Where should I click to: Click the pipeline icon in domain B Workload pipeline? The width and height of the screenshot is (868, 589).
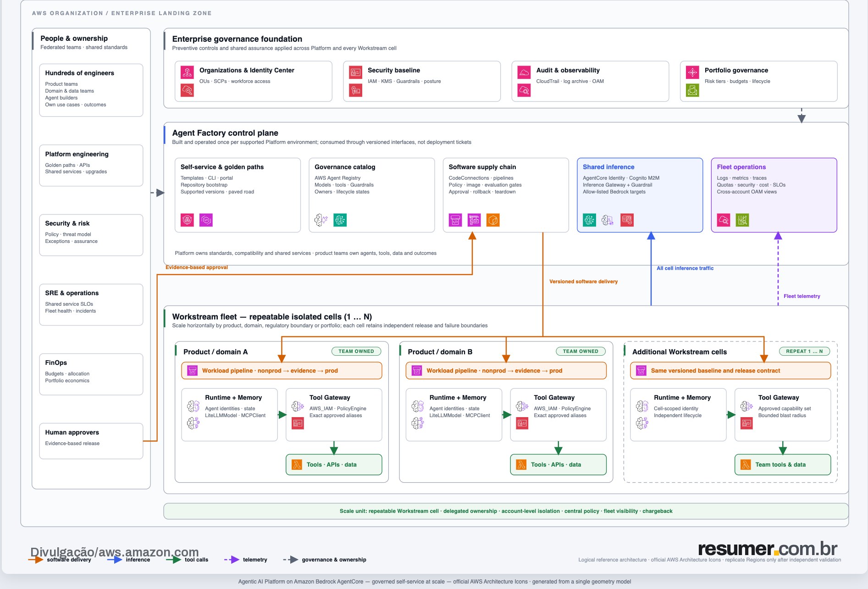[417, 370]
